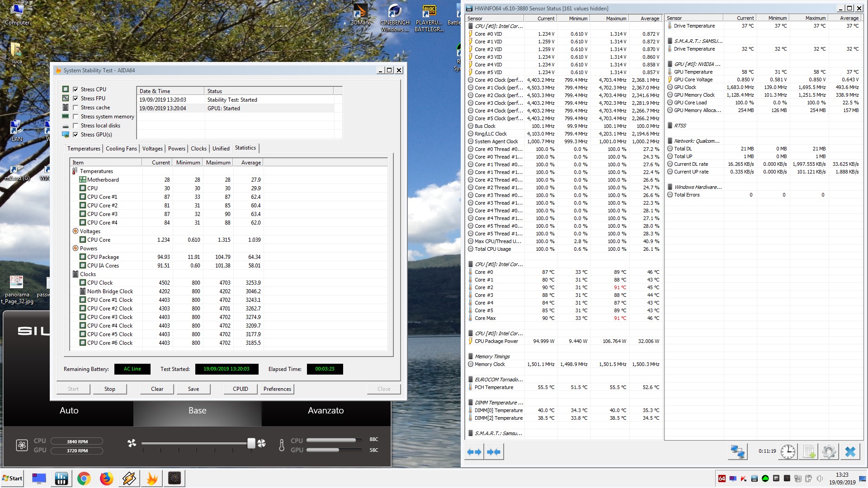The height and width of the screenshot is (488, 868).
Task: Click the blue X close sensors icon in HWiNFO
Action: (x=850, y=451)
